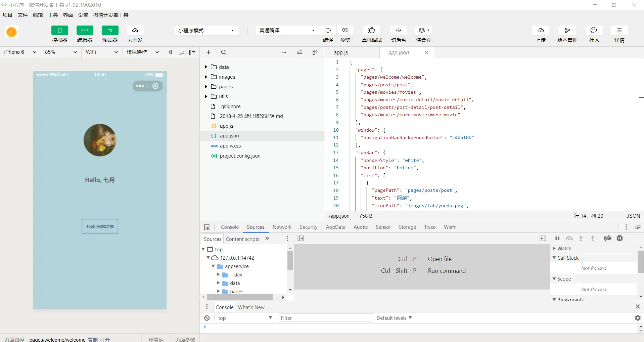Image resolution: width=644 pixels, height=342 pixels.
Task: Switch to the app.js editor tab
Action: coord(352,52)
